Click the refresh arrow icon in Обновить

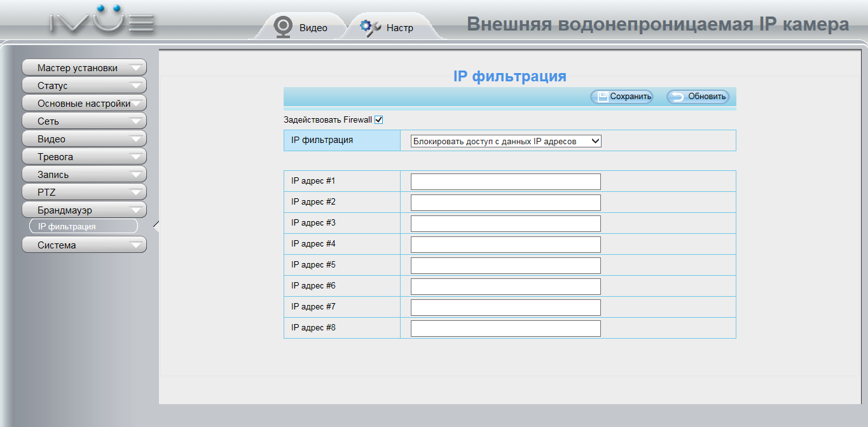[x=679, y=97]
